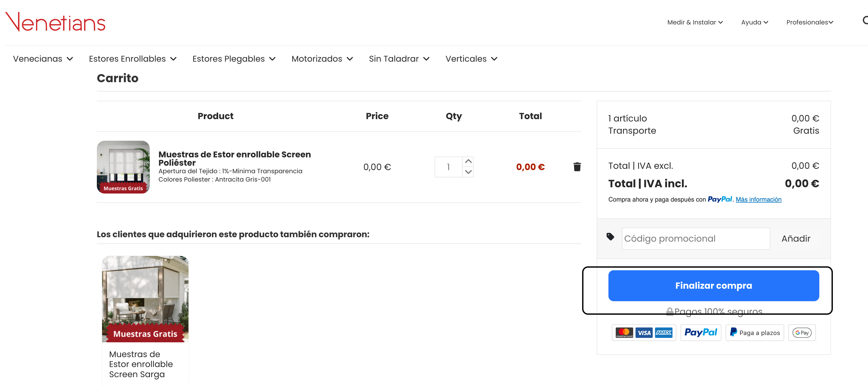Open the Ayuda menu
The width and height of the screenshot is (868, 386).
click(x=754, y=22)
